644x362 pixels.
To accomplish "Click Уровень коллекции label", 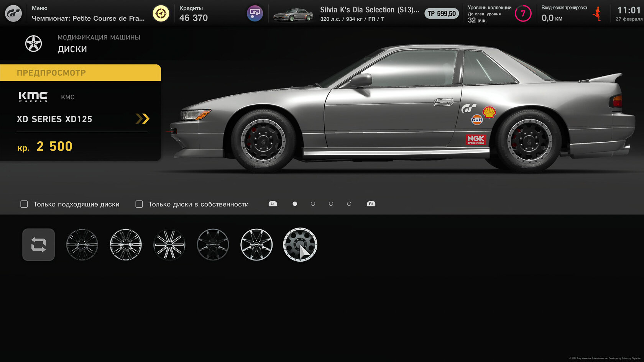I will (x=490, y=8).
